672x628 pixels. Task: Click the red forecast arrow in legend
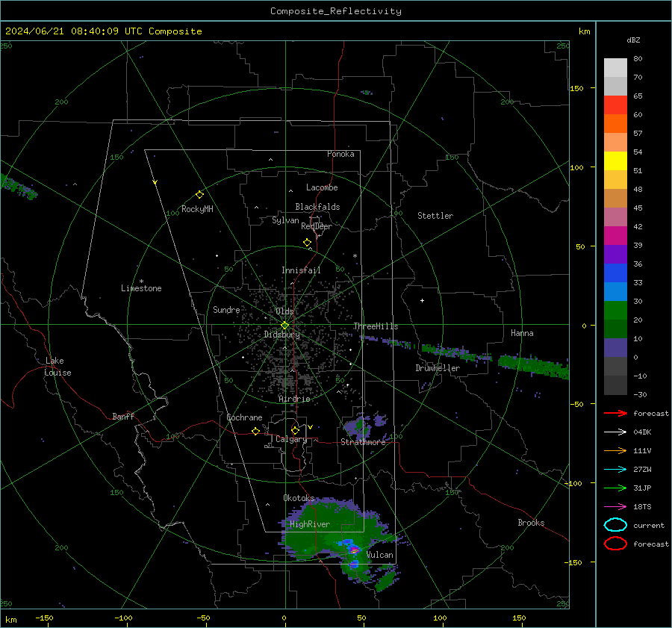pyautogui.click(x=615, y=413)
